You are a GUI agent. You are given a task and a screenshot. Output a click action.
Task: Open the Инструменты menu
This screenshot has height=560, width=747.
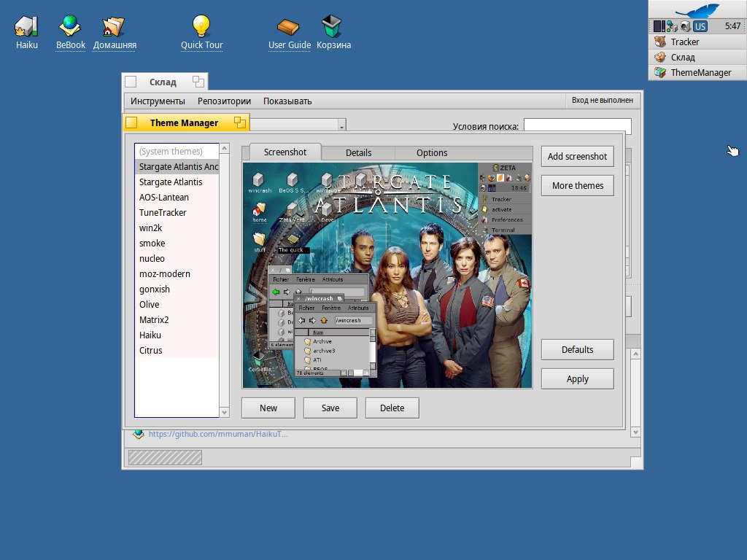tap(158, 101)
